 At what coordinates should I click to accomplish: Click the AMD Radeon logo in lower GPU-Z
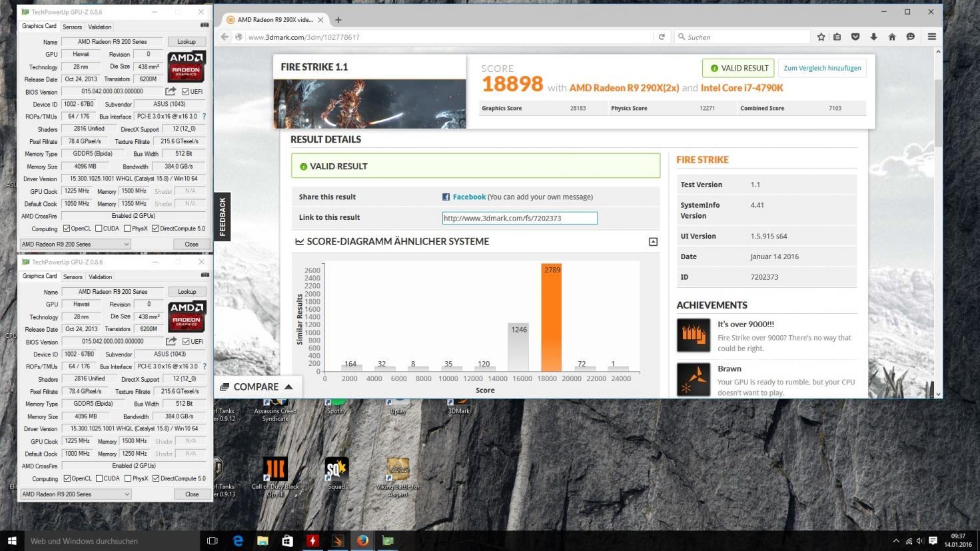(187, 316)
